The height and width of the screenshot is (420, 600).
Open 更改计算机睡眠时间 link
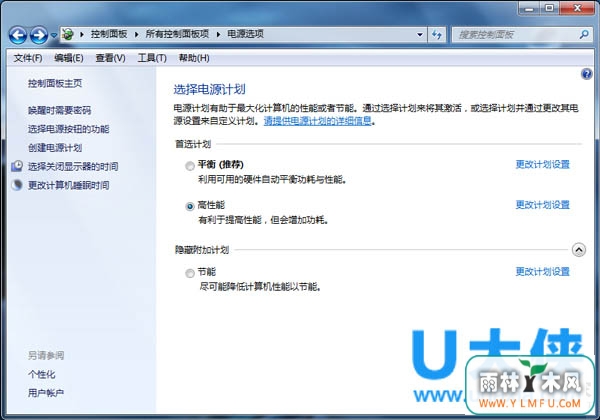(68, 186)
